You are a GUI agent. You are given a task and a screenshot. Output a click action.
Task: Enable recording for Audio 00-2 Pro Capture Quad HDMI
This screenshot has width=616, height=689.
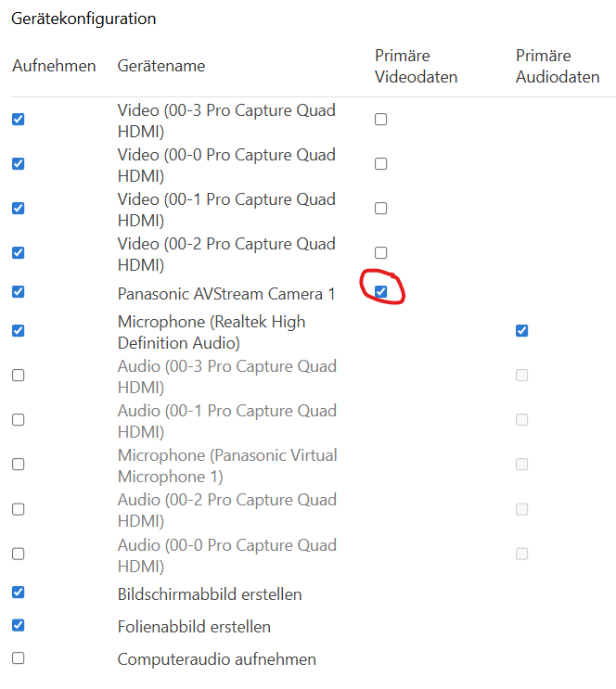pyautogui.click(x=18, y=509)
